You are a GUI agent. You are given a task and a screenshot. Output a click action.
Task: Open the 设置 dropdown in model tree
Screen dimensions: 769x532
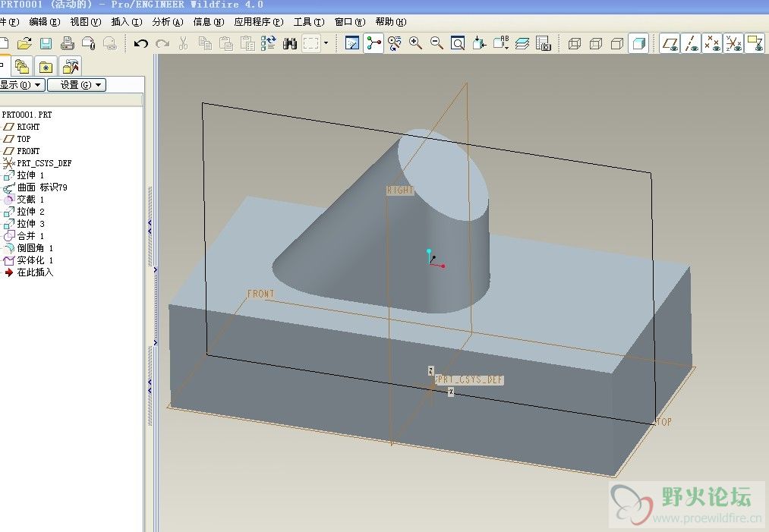coord(76,85)
